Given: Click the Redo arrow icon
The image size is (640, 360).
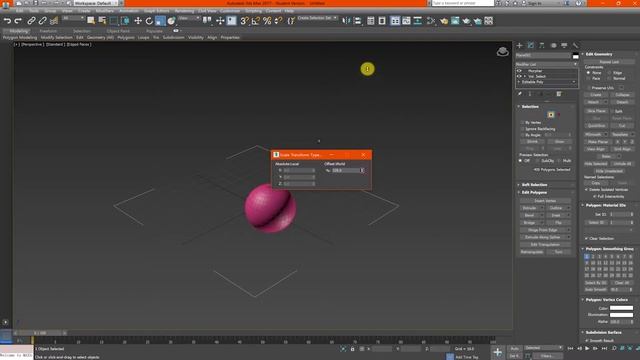Looking at the screenshot, I should [18, 20].
